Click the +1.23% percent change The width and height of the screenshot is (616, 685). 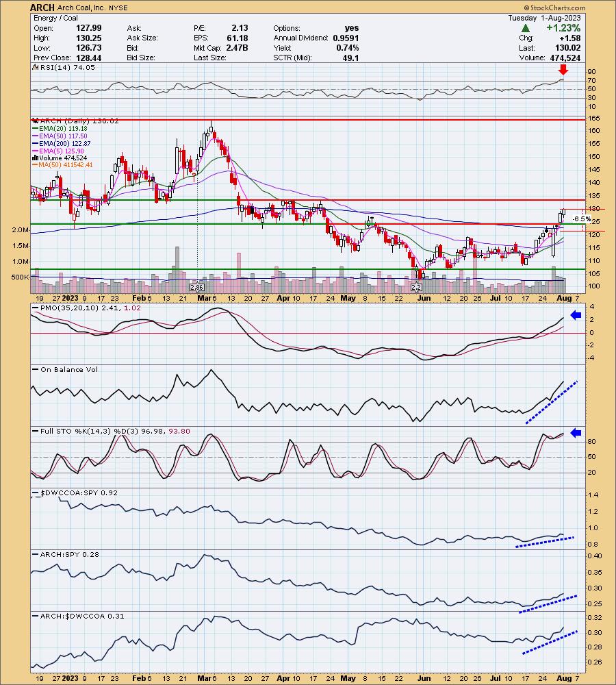pos(563,28)
